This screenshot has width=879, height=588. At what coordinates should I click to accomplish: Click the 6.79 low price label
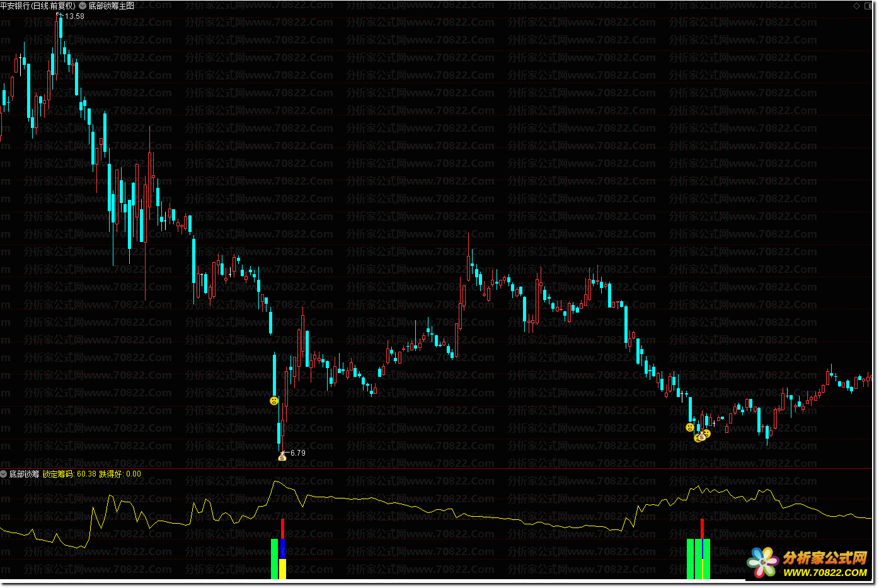click(x=297, y=453)
